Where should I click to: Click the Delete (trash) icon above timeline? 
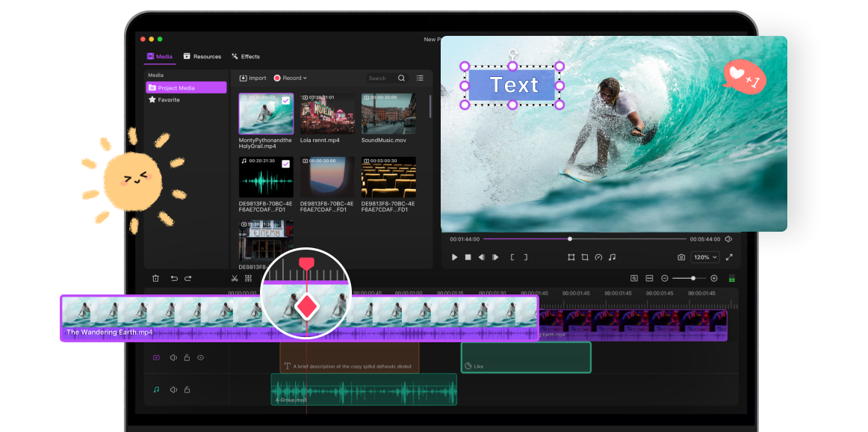tap(155, 277)
